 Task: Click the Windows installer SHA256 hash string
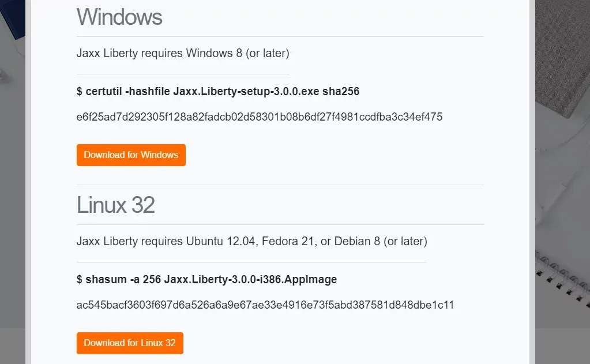260,117
